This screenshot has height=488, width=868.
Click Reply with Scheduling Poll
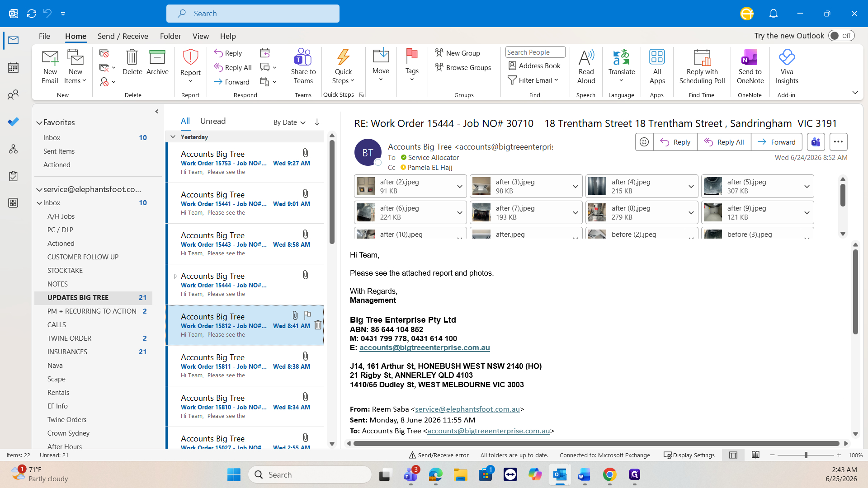click(x=702, y=67)
